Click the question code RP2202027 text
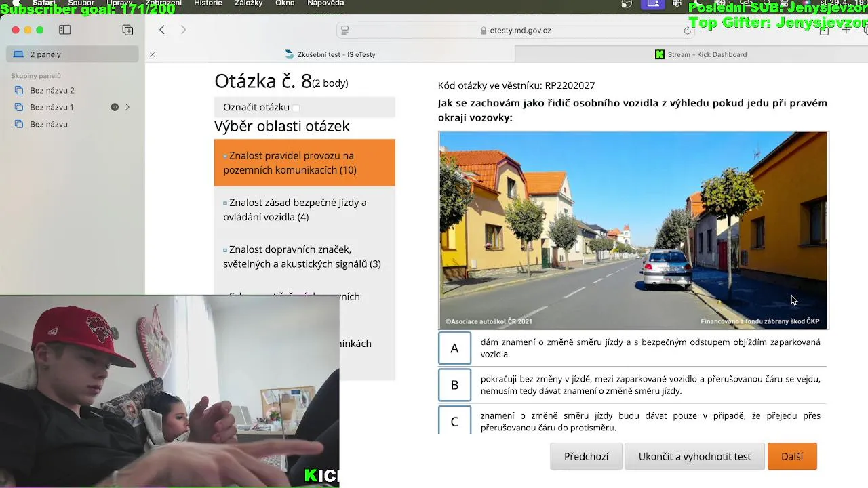This screenshot has height=488, width=868. (x=570, y=85)
